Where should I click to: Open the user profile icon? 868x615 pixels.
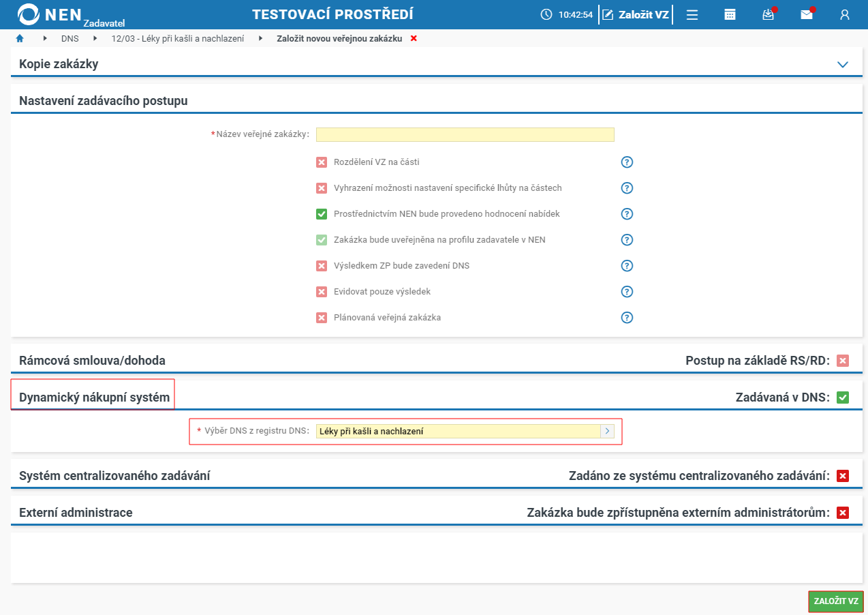[845, 15]
